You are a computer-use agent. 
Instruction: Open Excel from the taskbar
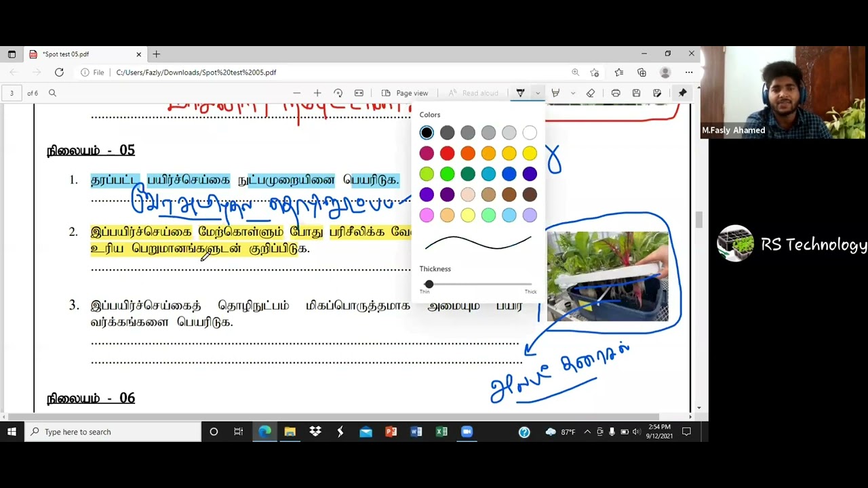(x=441, y=432)
